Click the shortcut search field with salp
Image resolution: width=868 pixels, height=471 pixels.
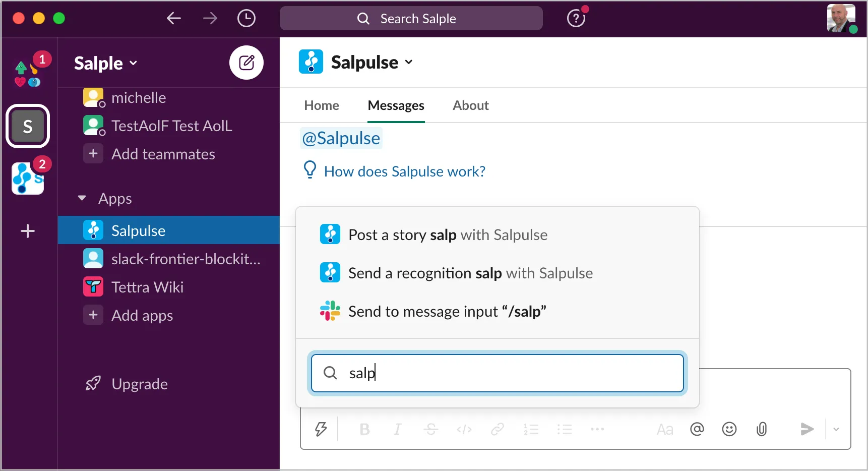pyautogui.click(x=498, y=373)
